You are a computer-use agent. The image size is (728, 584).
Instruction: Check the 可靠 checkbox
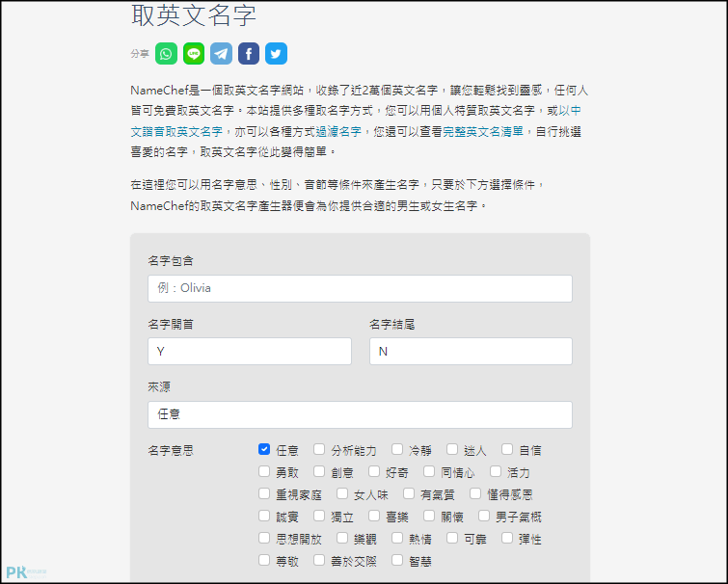[452, 538]
